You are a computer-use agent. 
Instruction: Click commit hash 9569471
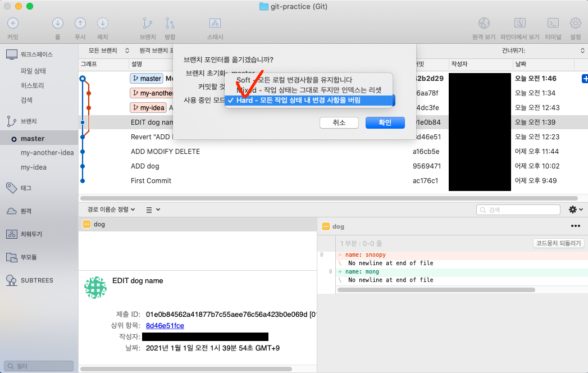click(427, 166)
